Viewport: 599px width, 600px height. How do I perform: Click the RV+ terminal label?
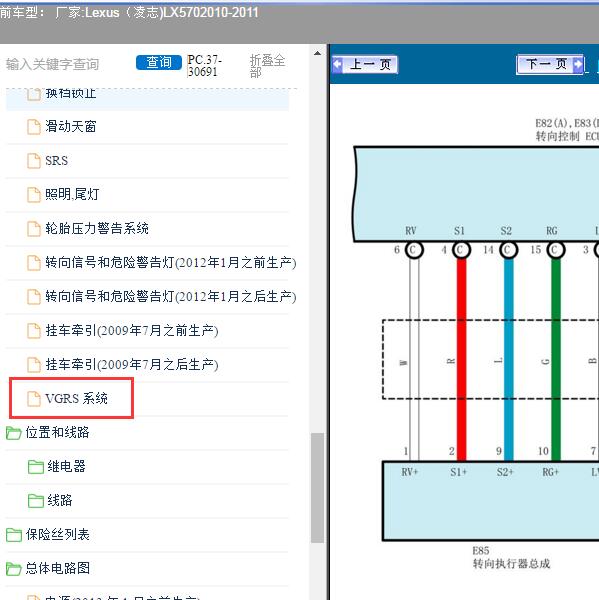(410, 472)
